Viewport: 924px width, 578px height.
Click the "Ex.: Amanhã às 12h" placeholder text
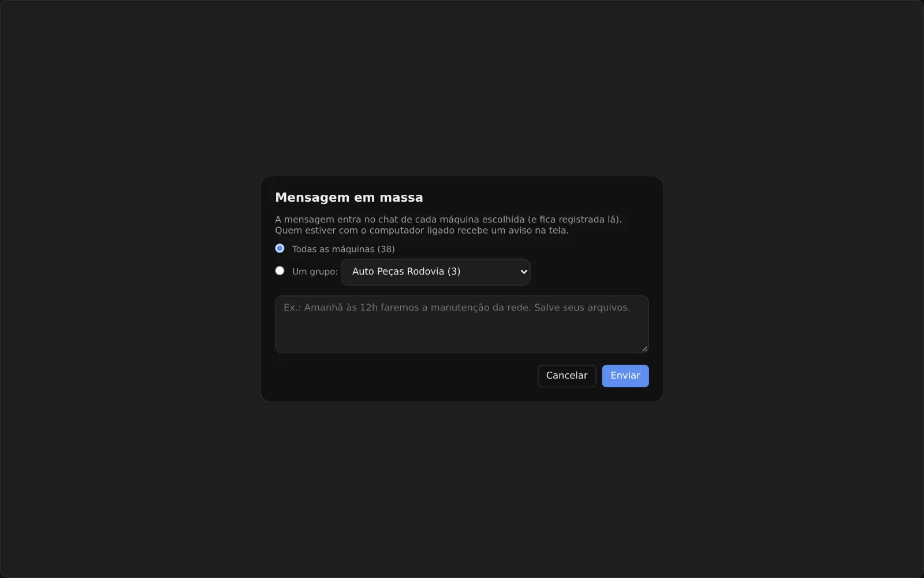coord(330,307)
